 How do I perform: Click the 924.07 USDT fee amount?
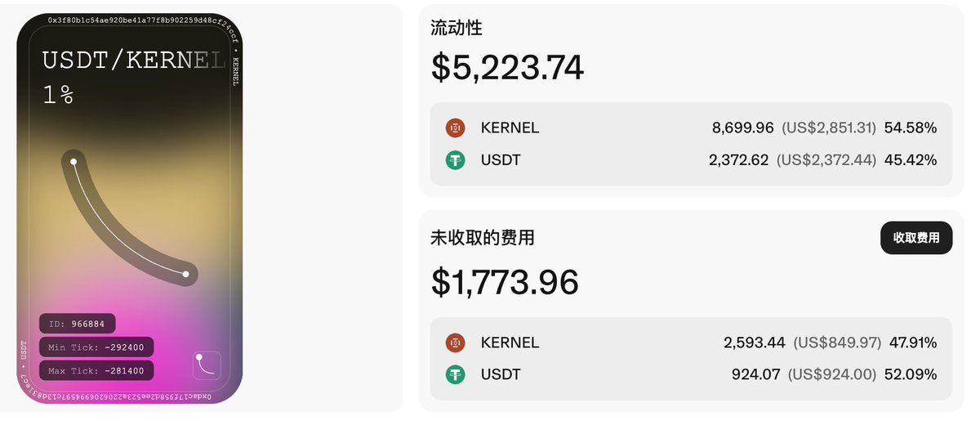[756, 375]
